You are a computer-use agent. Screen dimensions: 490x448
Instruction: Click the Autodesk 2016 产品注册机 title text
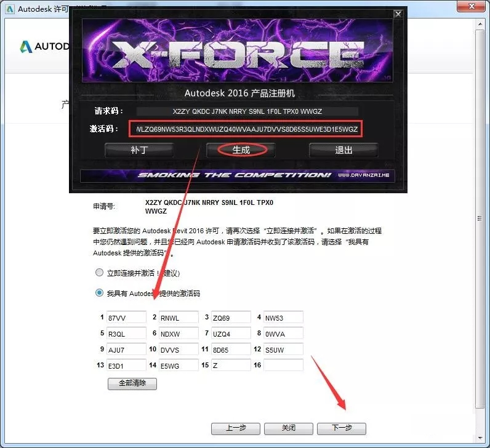[239, 93]
